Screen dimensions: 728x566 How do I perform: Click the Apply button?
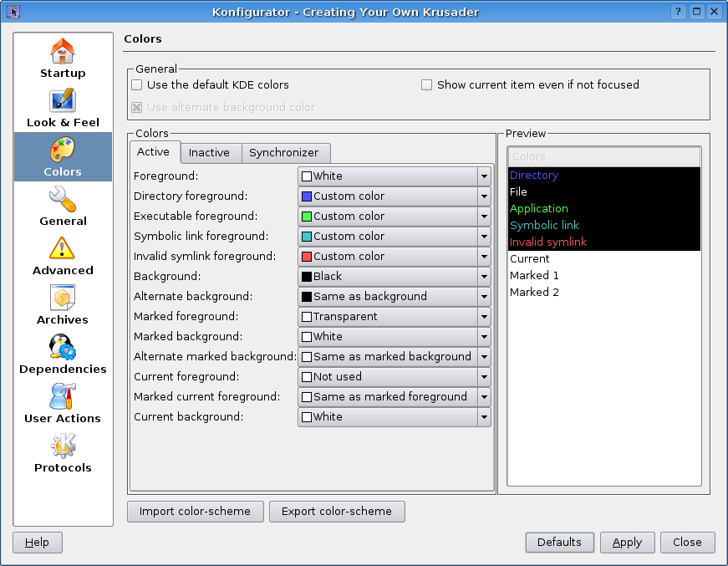[x=627, y=543]
